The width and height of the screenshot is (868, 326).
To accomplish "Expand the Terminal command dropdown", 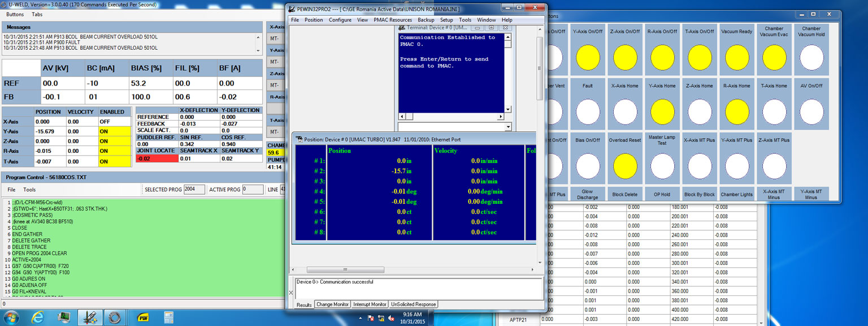I will (x=507, y=127).
